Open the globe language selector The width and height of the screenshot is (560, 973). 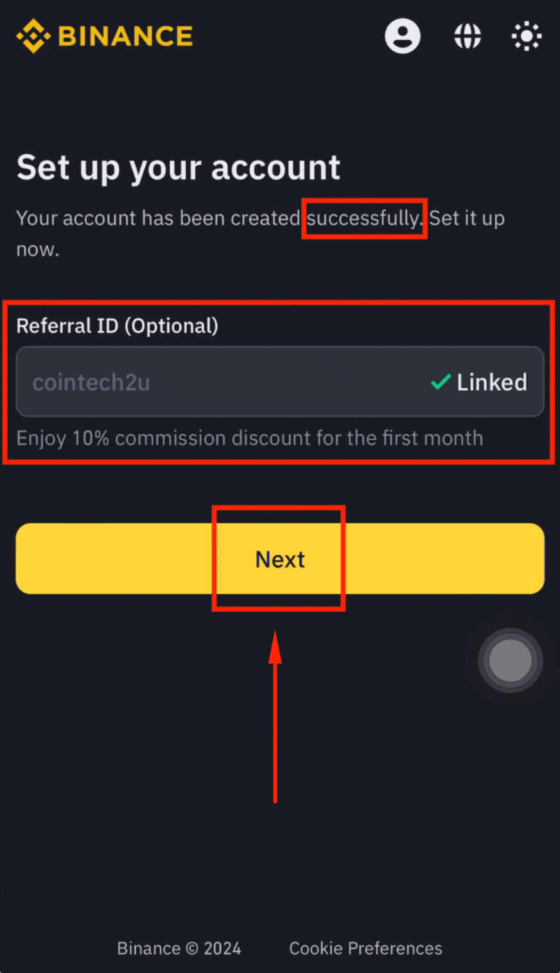(468, 36)
